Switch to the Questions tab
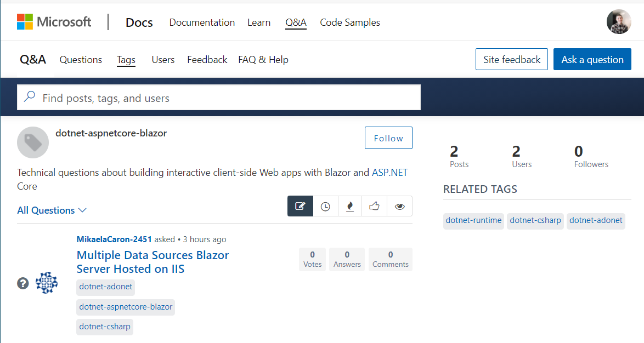The width and height of the screenshot is (644, 343). (81, 60)
